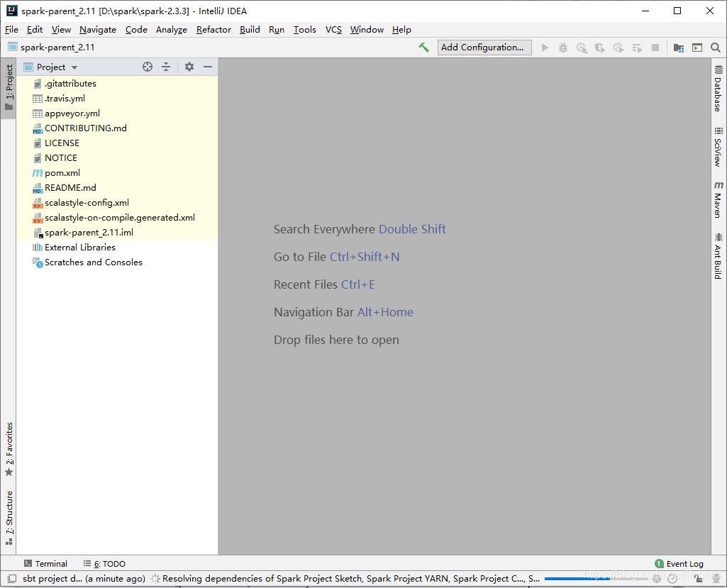
Task: Click the tool windows toggle icon in status bar
Action: (12, 578)
